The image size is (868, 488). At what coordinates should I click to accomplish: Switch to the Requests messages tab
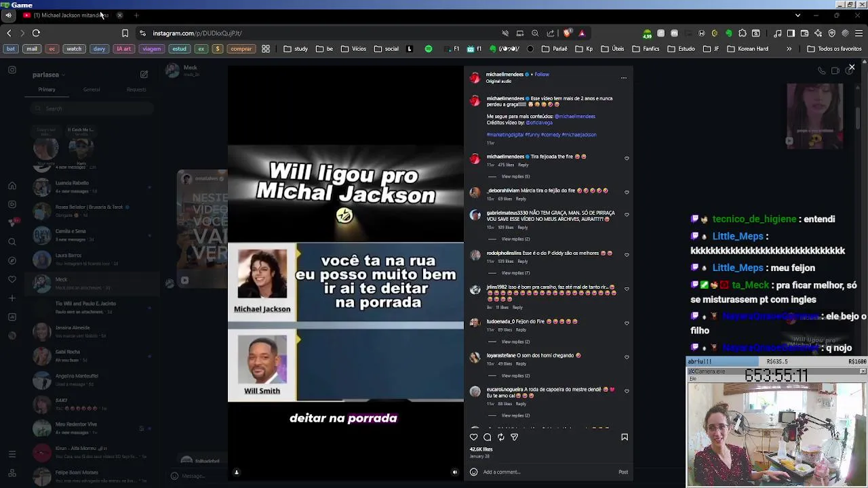point(136,89)
